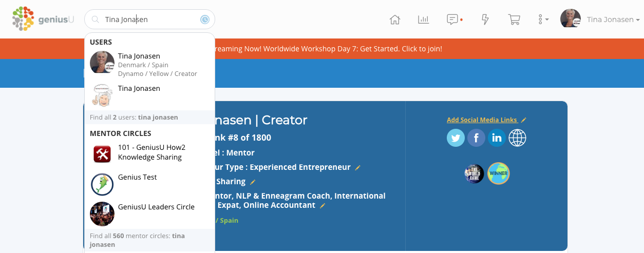Expand the three-dots more menu
644x253 pixels.
[543, 20]
